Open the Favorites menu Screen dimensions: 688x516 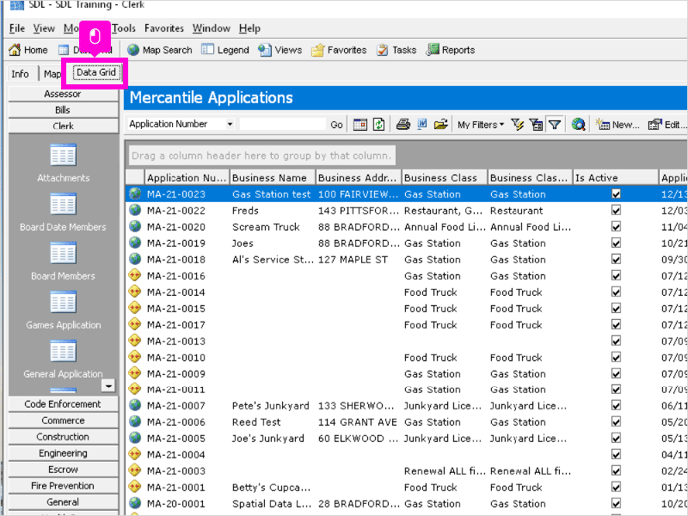164,29
